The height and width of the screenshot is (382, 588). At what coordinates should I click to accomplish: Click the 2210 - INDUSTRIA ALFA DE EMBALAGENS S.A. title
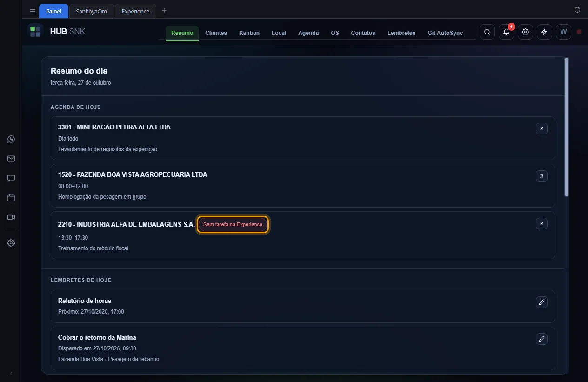127,224
